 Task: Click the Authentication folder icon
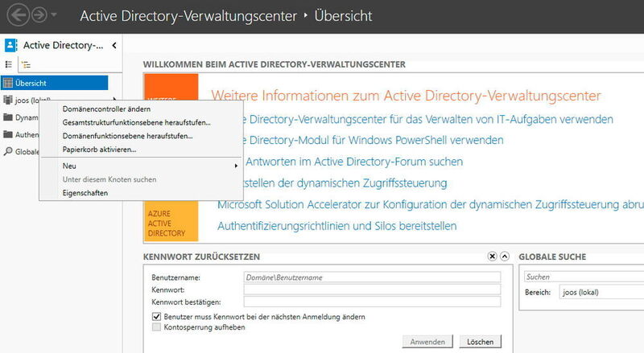tap(8, 134)
